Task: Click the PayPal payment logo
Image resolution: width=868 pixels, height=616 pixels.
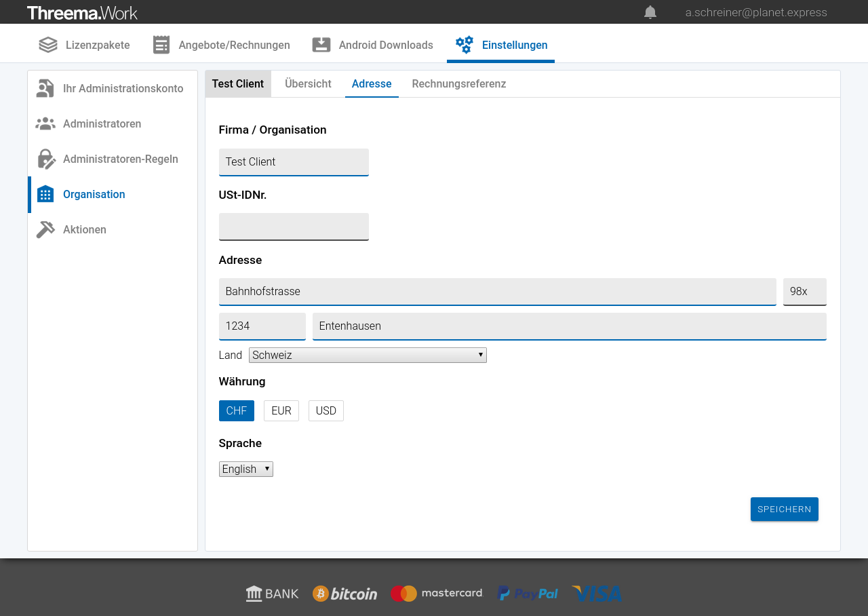Action: [x=528, y=594]
